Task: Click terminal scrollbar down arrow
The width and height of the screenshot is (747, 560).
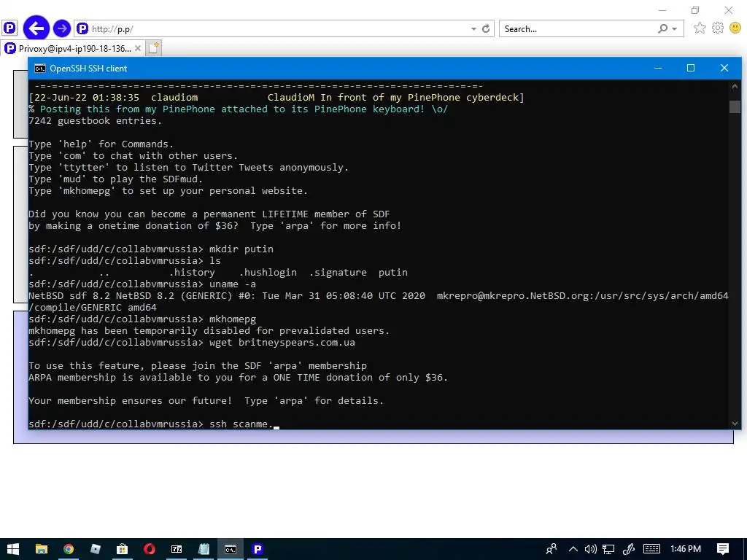Action: pyautogui.click(x=735, y=424)
